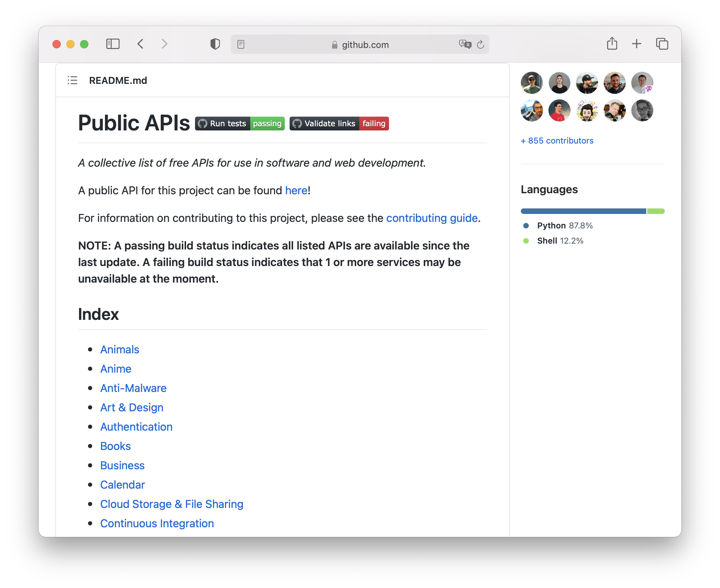Open the "here" public API link

pyautogui.click(x=295, y=190)
